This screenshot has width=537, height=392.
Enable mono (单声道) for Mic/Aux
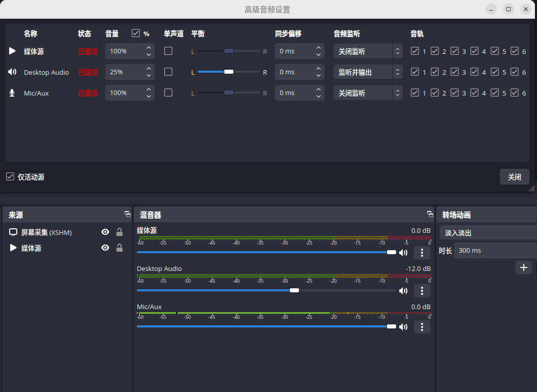pos(168,93)
